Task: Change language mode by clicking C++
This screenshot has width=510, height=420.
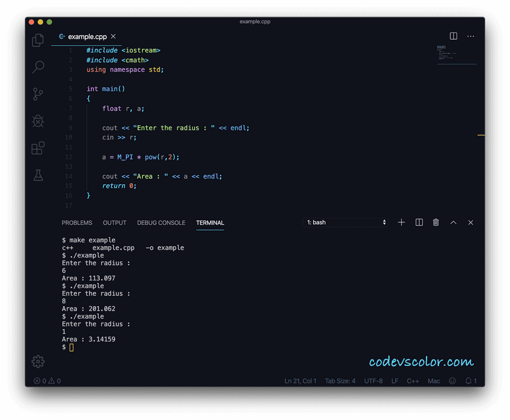Action: [x=413, y=381]
